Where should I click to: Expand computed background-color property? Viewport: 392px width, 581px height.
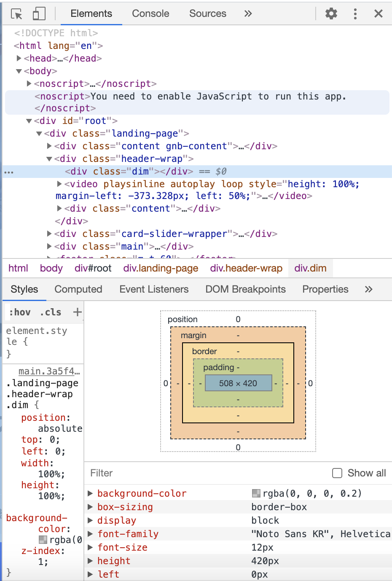tap(90, 493)
